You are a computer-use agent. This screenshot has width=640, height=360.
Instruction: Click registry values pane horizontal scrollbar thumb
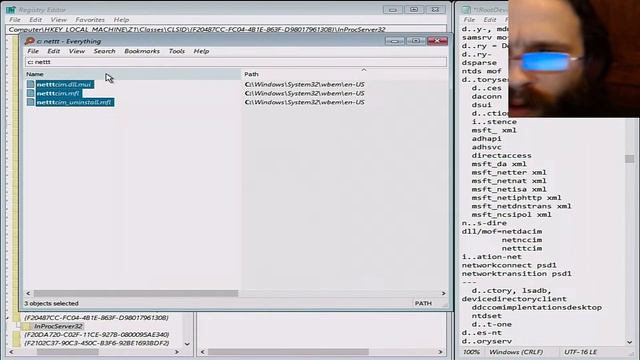[288, 352]
